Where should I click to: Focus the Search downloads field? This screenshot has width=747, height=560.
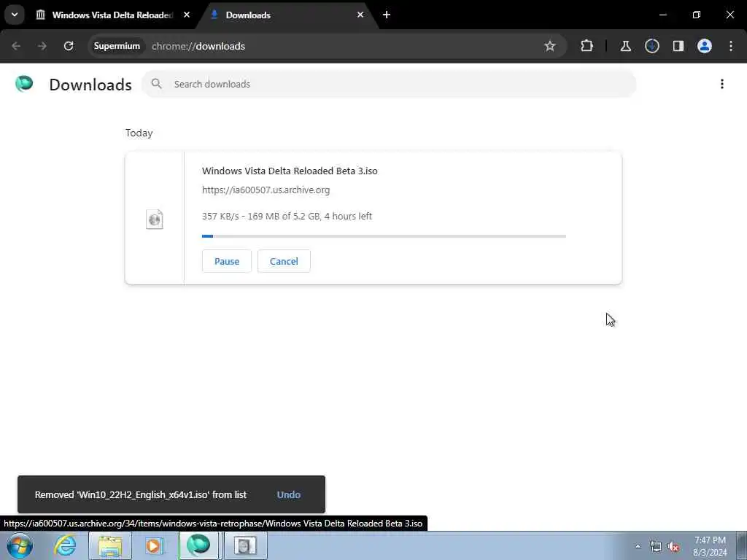tap(389, 84)
